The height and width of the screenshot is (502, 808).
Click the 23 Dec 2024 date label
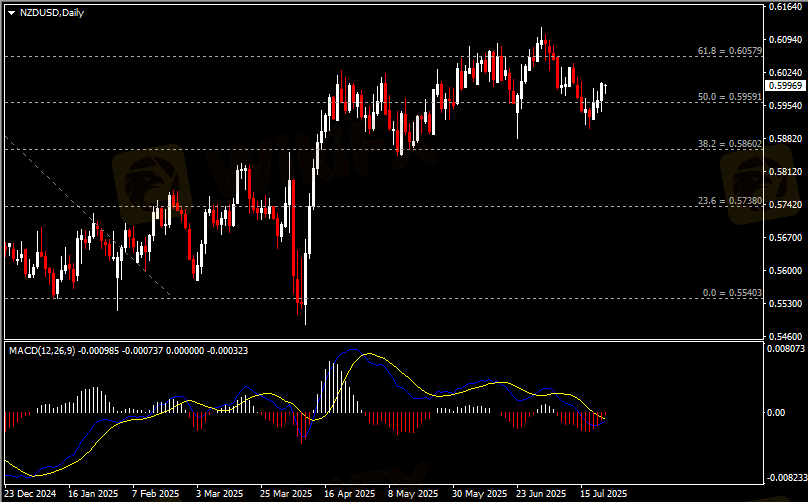tap(30, 494)
